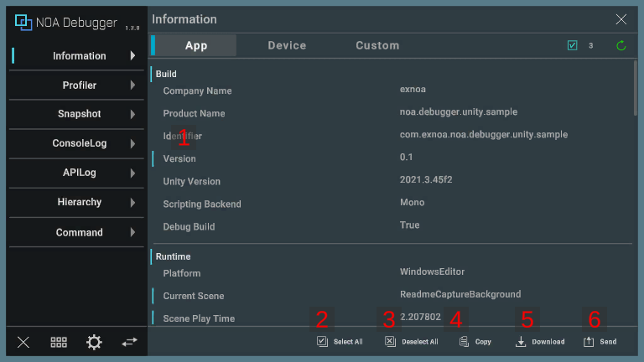
Task: Click the Copy icon
Action: (x=464, y=342)
